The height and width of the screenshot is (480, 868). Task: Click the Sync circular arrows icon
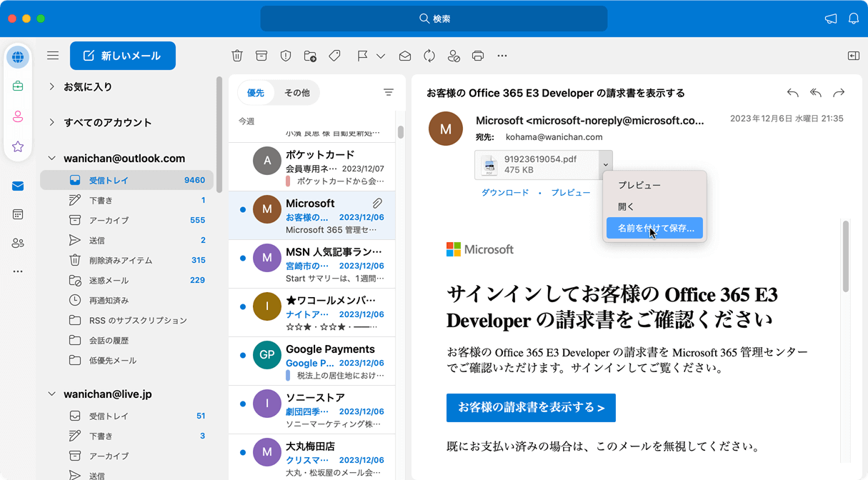429,56
